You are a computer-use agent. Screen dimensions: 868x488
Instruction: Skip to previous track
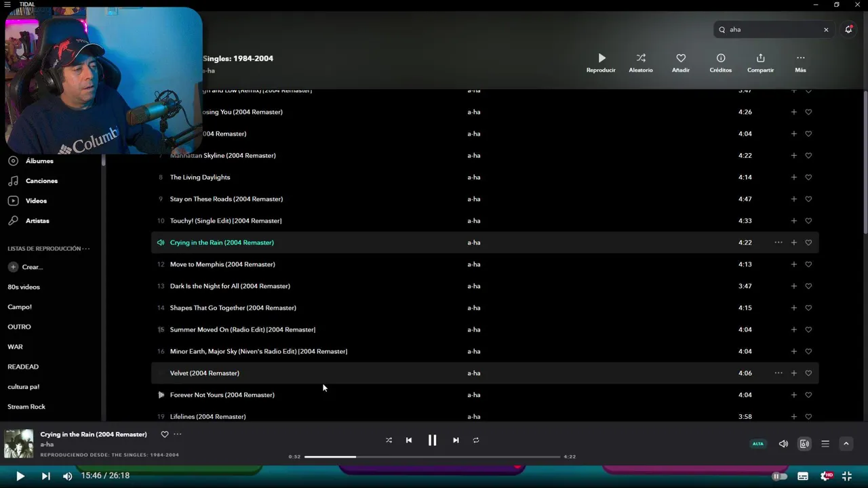click(409, 441)
